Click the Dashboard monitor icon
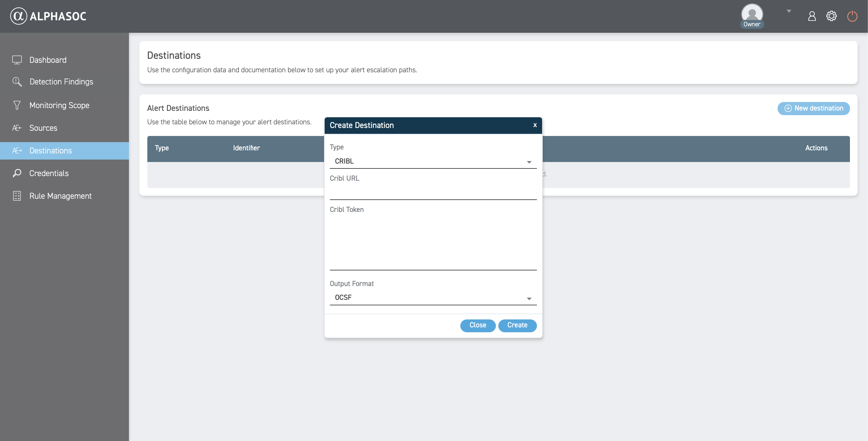The width and height of the screenshot is (868, 441). point(17,60)
